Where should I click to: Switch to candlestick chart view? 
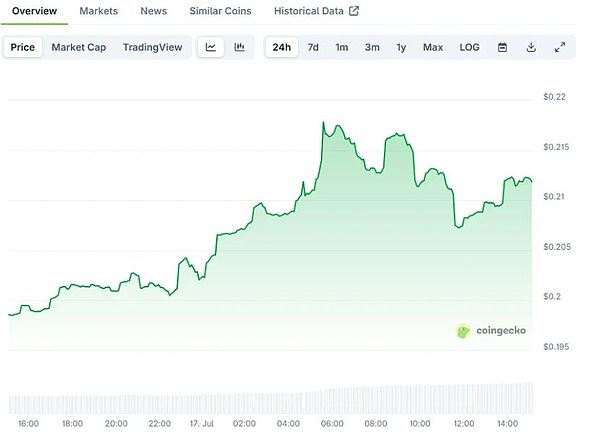point(240,47)
